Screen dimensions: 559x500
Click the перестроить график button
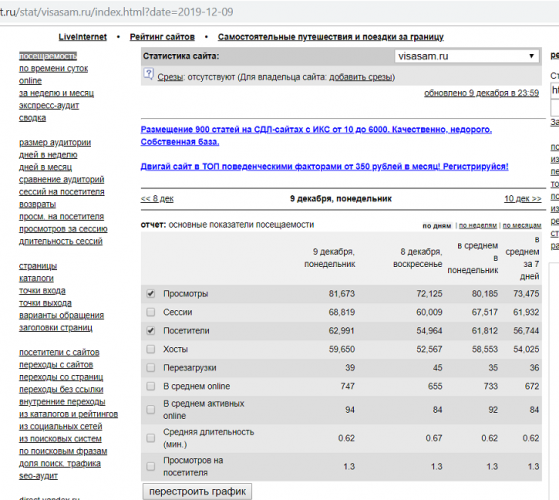(198, 491)
